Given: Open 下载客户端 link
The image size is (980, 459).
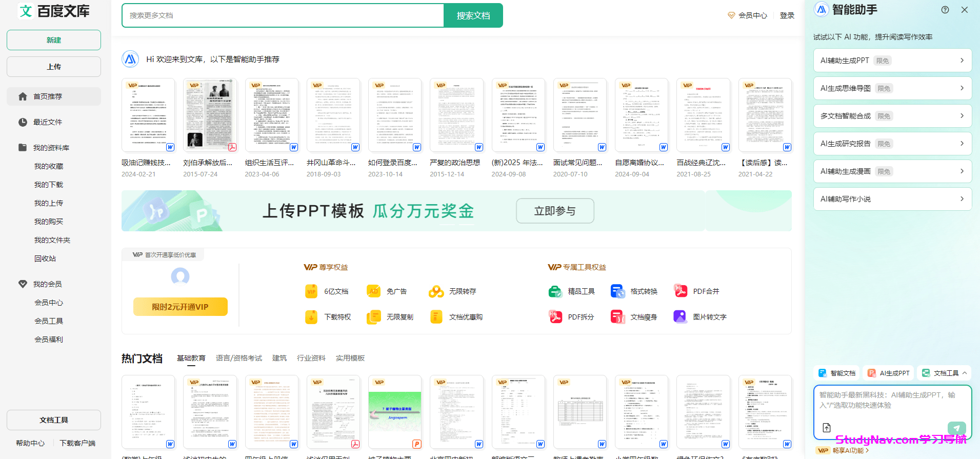Looking at the screenshot, I should click(x=77, y=443).
